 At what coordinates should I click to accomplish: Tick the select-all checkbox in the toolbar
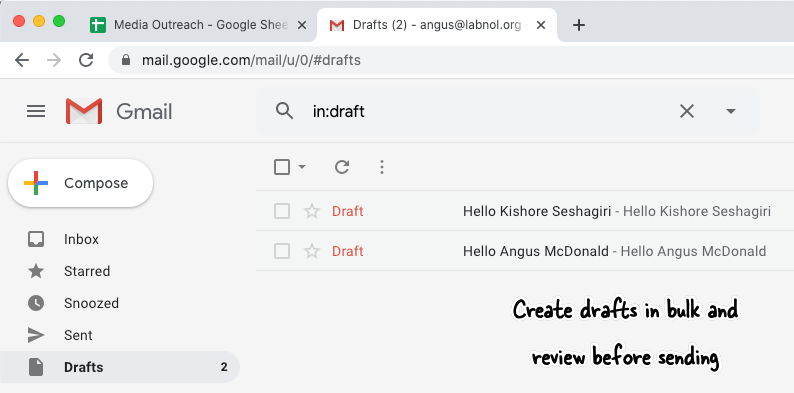[x=282, y=167]
